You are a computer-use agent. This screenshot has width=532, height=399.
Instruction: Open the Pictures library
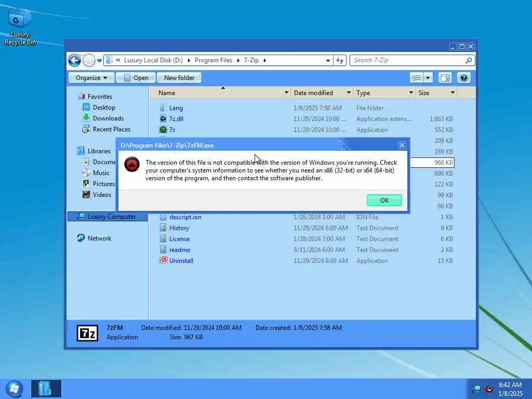[x=104, y=183]
